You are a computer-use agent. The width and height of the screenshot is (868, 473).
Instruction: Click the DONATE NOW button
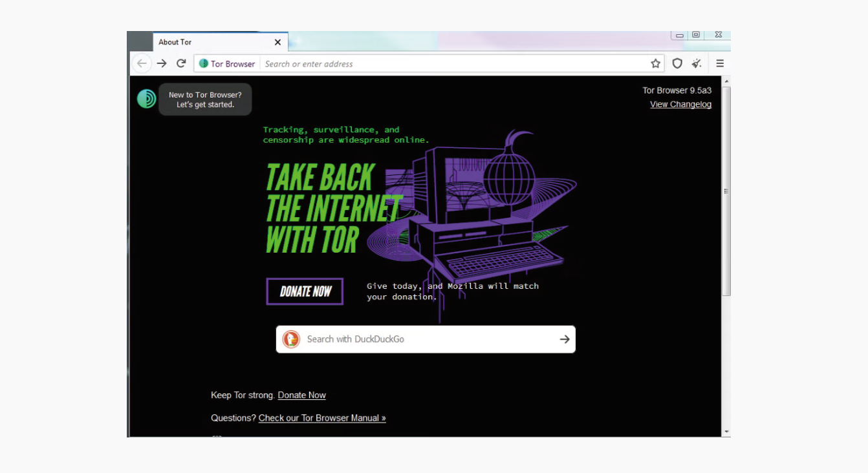[305, 291]
